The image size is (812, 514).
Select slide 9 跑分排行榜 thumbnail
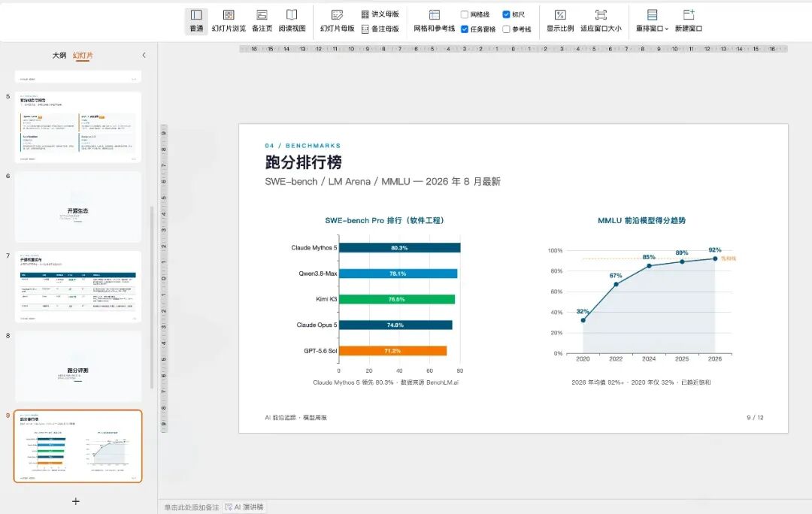coord(78,446)
